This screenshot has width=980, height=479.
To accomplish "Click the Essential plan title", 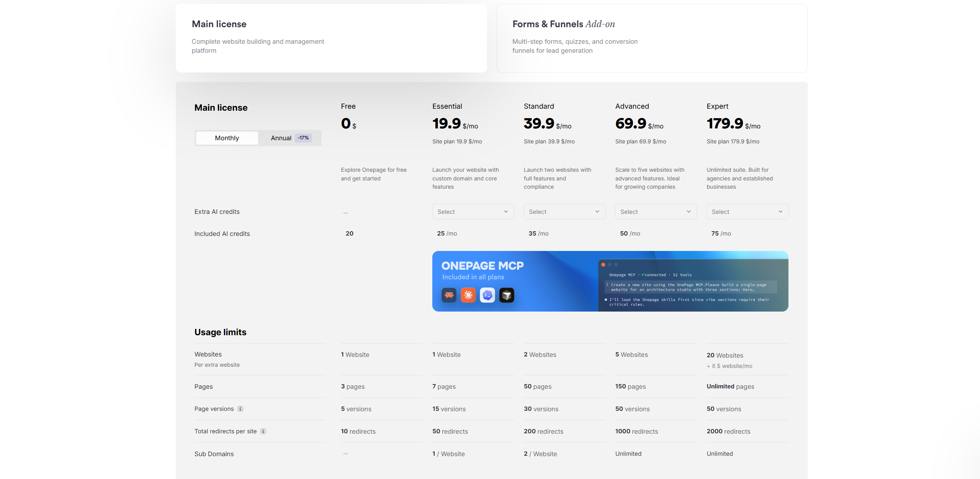I will click(x=447, y=106).
